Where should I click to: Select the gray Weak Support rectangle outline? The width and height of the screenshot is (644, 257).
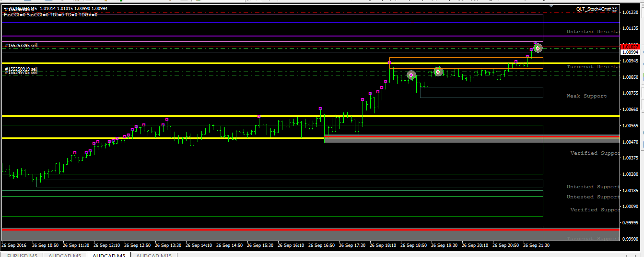481,92
